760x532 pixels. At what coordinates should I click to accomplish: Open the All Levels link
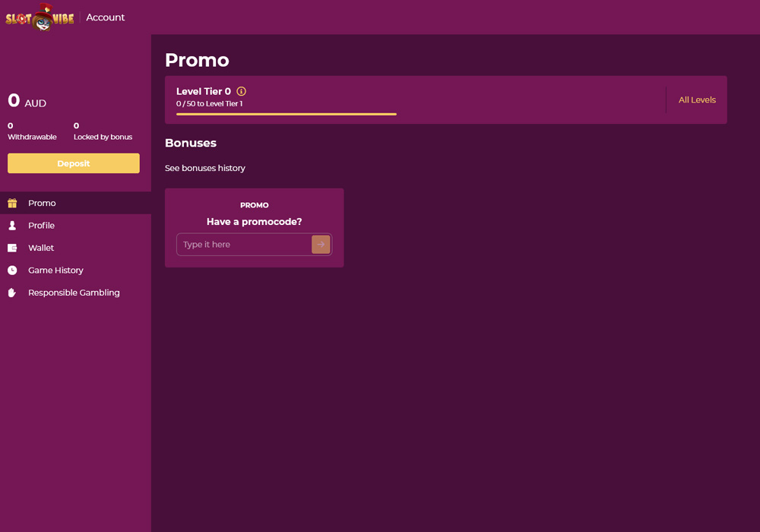click(x=697, y=100)
